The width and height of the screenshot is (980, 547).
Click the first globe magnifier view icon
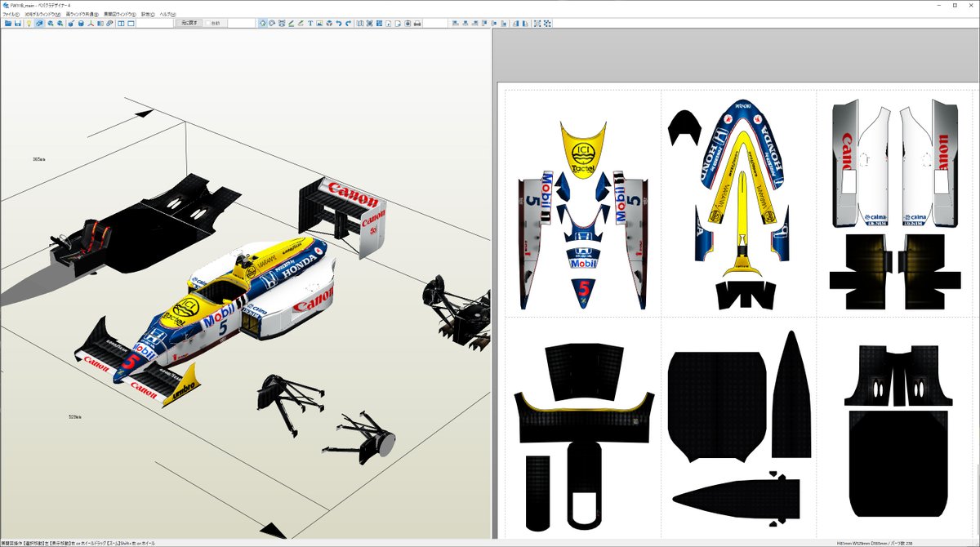(50, 24)
